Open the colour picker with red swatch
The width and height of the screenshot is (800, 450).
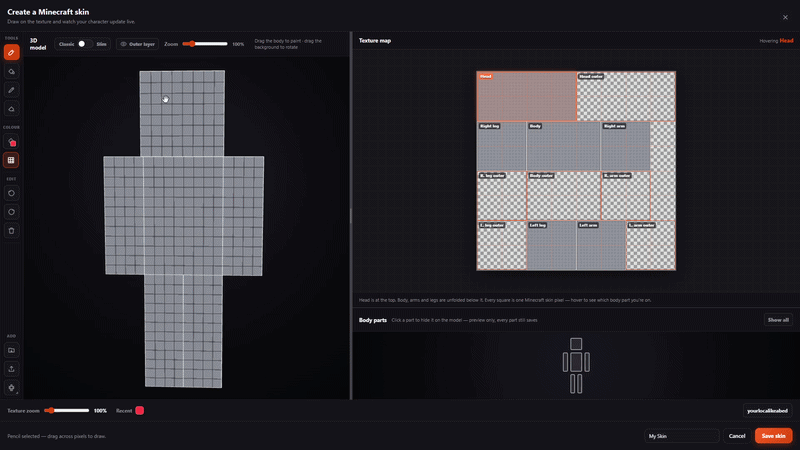pos(11,142)
